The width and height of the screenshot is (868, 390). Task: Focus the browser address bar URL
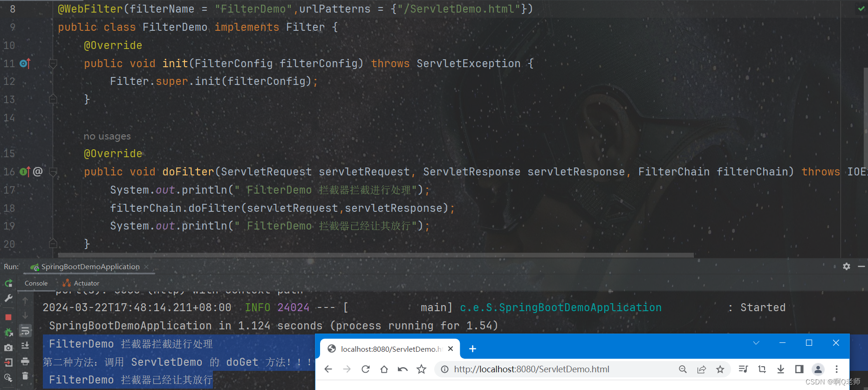point(532,369)
